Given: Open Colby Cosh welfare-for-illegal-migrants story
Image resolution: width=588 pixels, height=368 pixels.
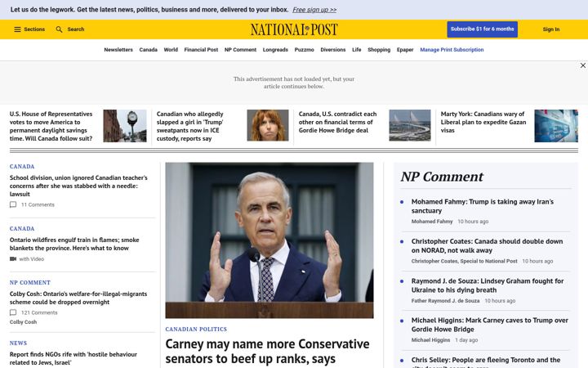Looking at the screenshot, I should (78, 298).
